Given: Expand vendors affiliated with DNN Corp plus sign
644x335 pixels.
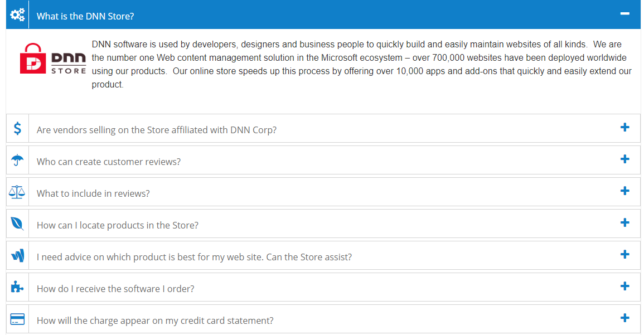Looking at the screenshot, I should [624, 127].
